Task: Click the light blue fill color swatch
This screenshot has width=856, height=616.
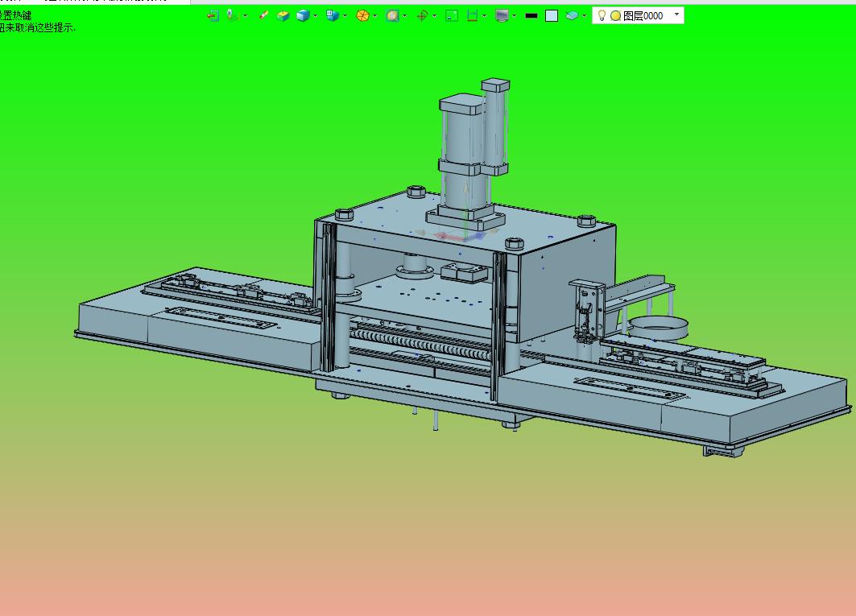Action: (552, 16)
